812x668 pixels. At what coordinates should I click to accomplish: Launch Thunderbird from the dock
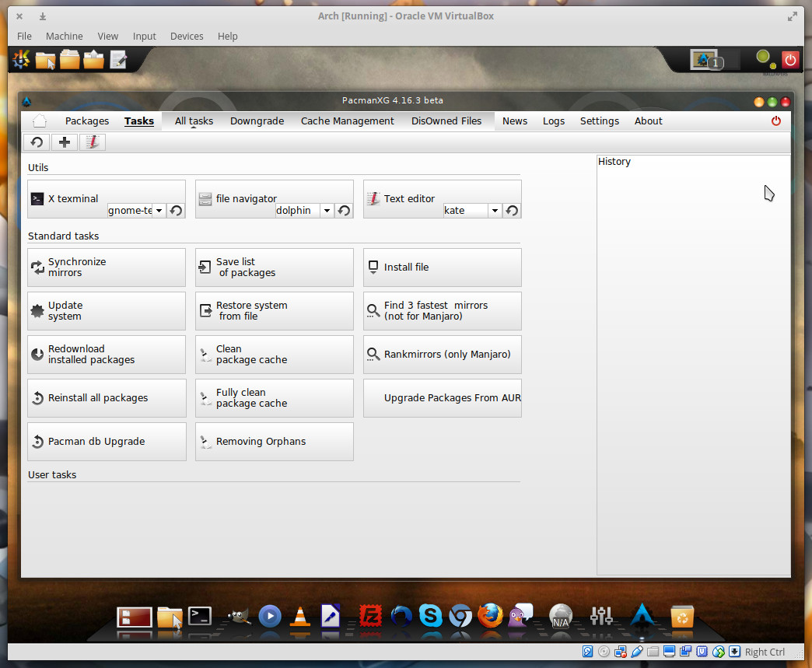pos(401,616)
